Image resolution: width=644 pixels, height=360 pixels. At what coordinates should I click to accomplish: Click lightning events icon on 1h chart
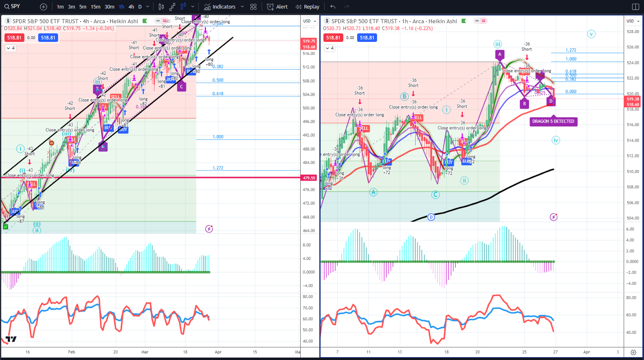[553, 217]
